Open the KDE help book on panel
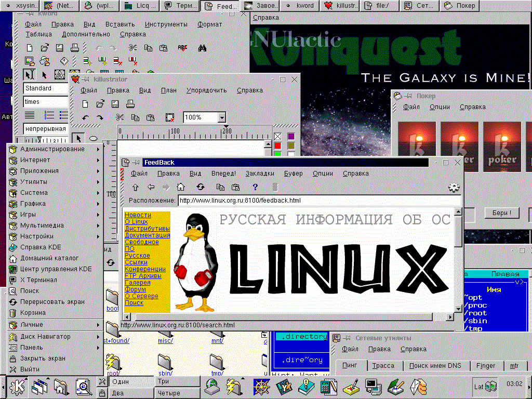 307,387
